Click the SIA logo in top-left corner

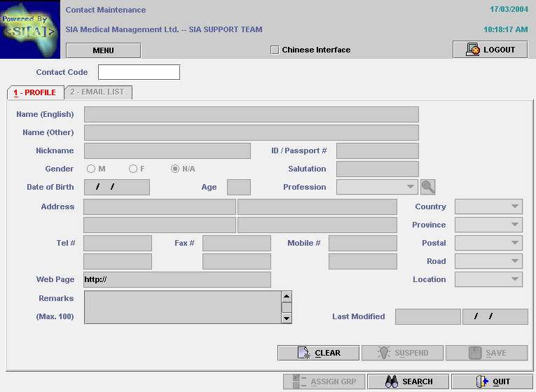[30, 30]
